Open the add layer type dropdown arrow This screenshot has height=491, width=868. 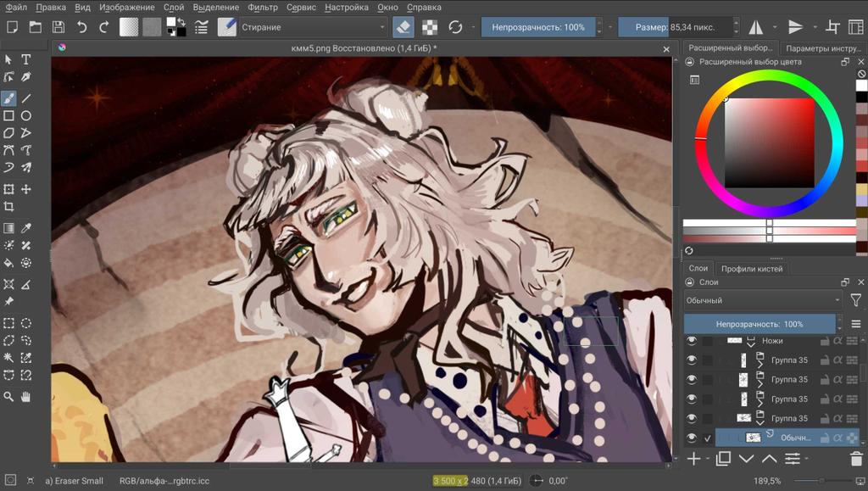tap(708, 459)
